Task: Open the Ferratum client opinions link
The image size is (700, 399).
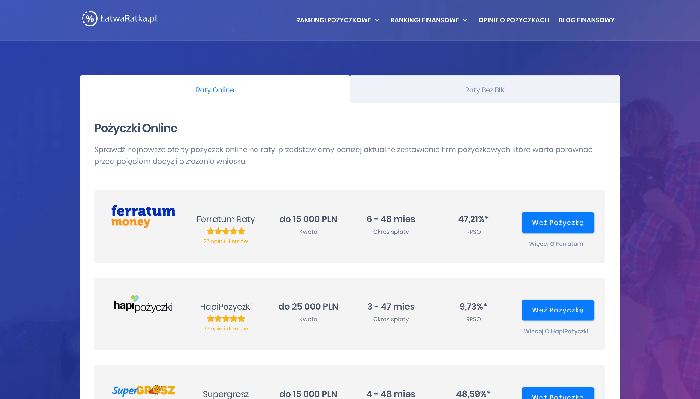Action: [x=226, y=241]
